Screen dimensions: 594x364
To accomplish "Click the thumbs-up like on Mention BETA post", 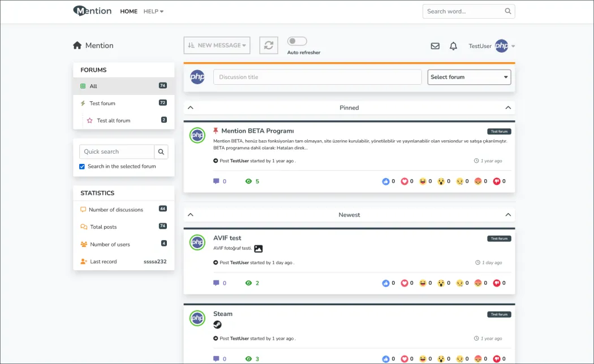I will pos(386,181).
